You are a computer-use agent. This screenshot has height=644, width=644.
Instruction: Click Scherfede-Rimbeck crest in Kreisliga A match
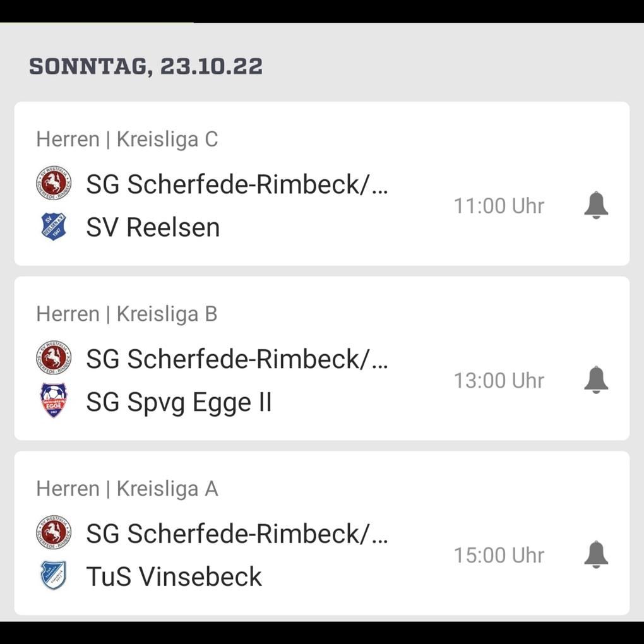(x=54, y=534)
